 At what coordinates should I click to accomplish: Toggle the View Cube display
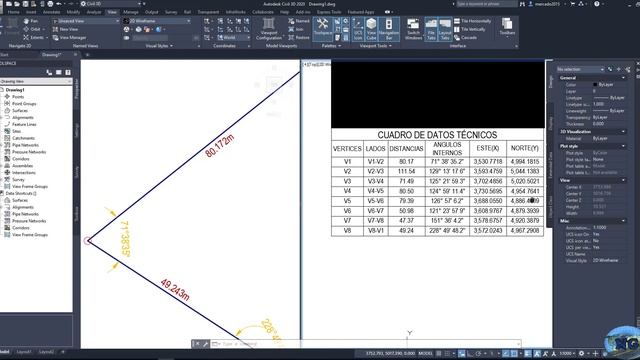[x=371, y=29]
